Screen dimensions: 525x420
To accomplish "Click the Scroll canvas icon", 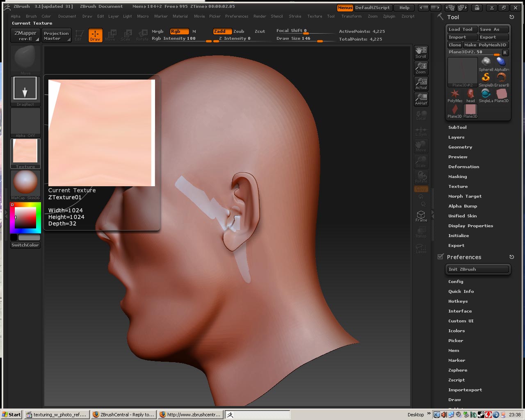I will [421, 52].
